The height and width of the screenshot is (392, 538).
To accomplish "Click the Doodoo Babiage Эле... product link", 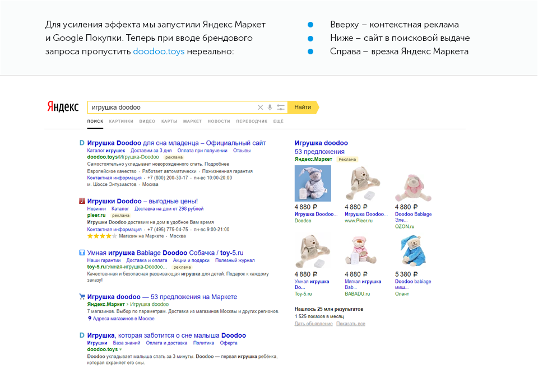I will click(x=413, y=217).
